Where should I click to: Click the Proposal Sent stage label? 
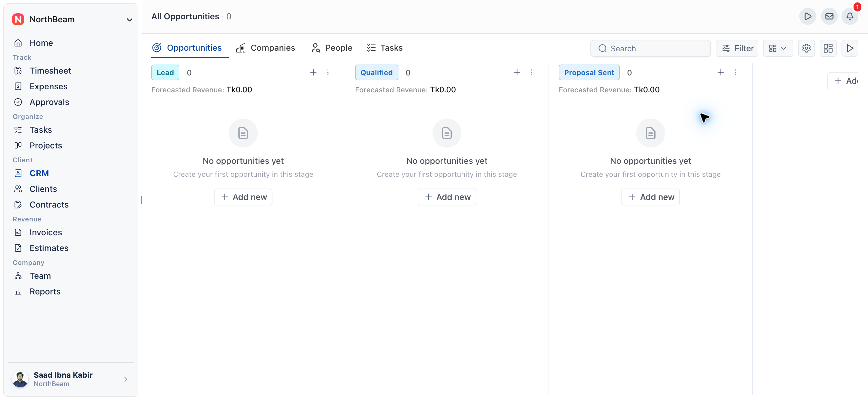tap(589, 72)
